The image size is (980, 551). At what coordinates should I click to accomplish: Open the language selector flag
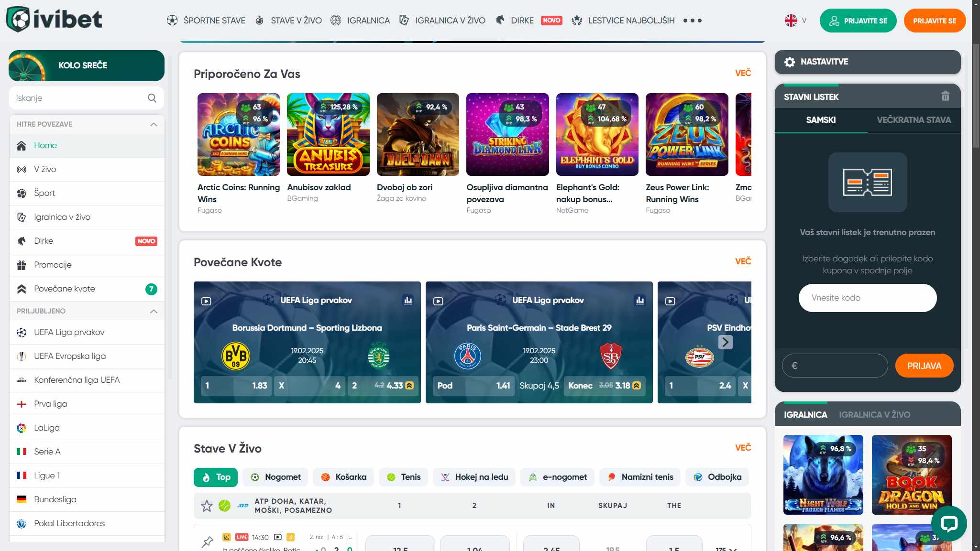[791, 21]
